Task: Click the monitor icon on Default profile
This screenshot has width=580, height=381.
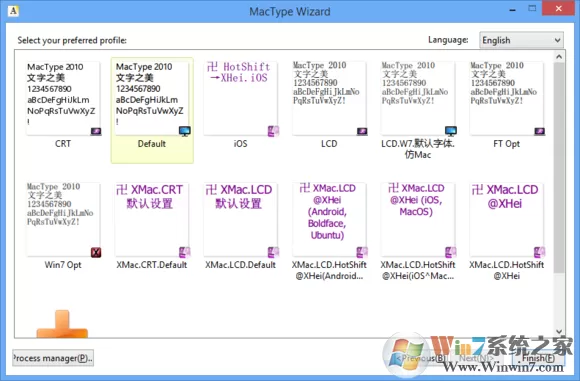Action: tap(185, 131)
